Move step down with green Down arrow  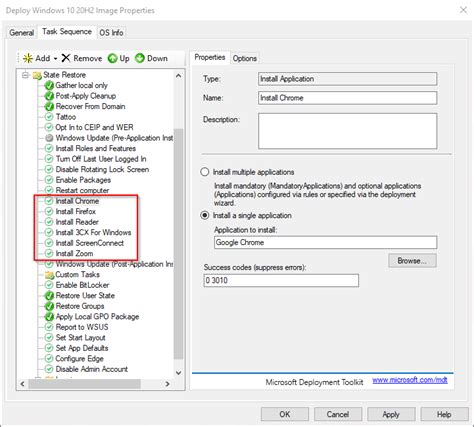[140, 58]
